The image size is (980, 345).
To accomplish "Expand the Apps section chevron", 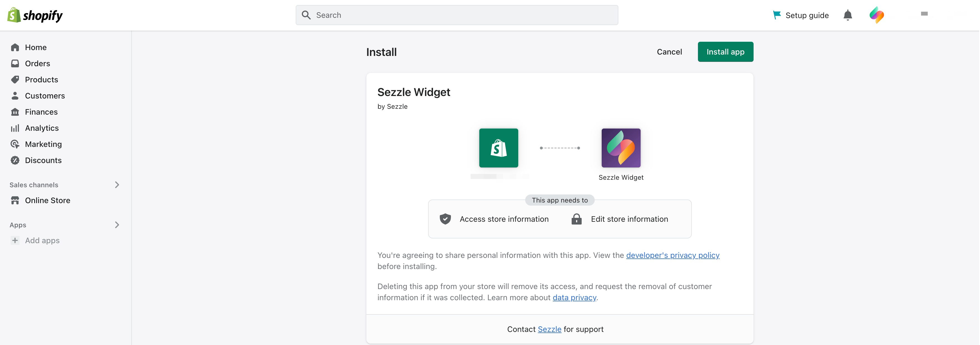I will tap(117, 225).
